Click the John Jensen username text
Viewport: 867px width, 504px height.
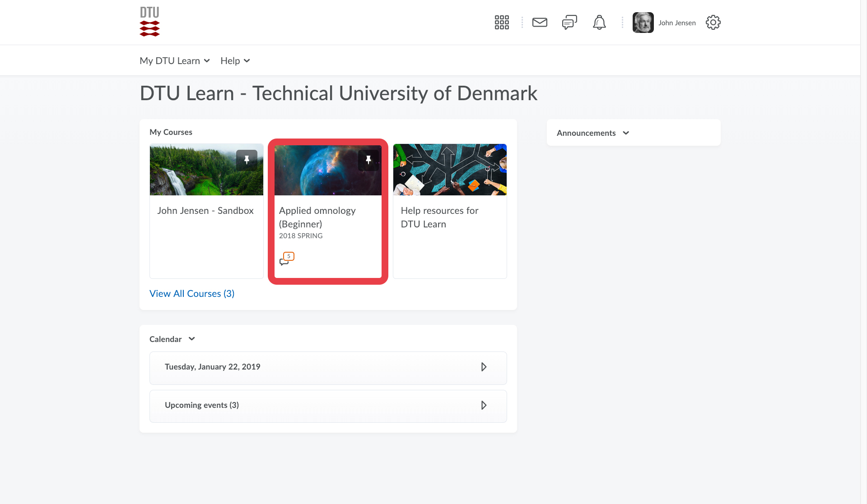(677, 23)
